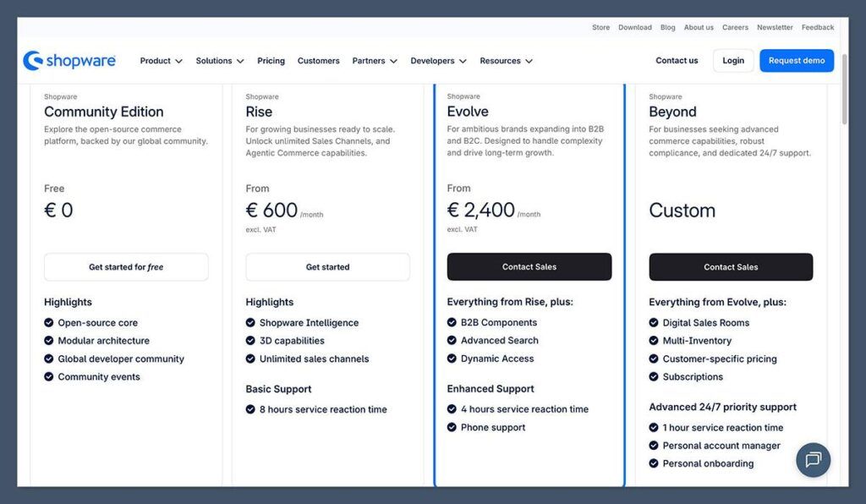Click the Rise plan heading

tap(259, 112)
